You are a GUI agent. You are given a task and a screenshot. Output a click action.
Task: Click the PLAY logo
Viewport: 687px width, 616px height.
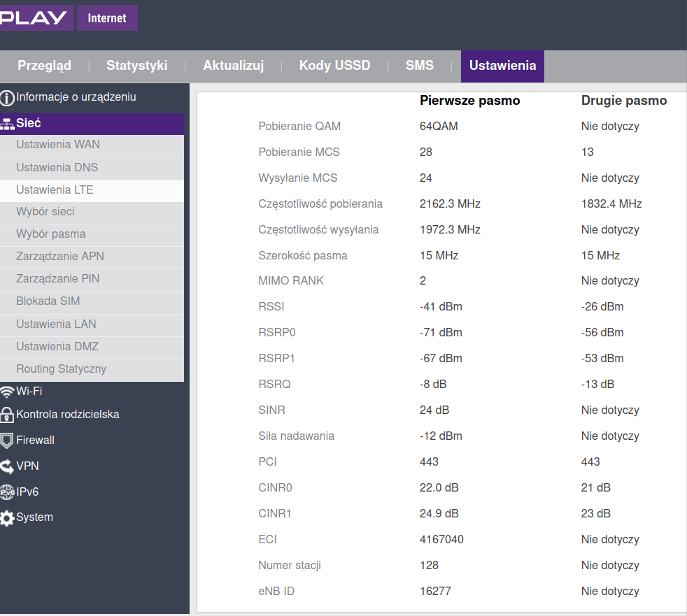(36, 17)
